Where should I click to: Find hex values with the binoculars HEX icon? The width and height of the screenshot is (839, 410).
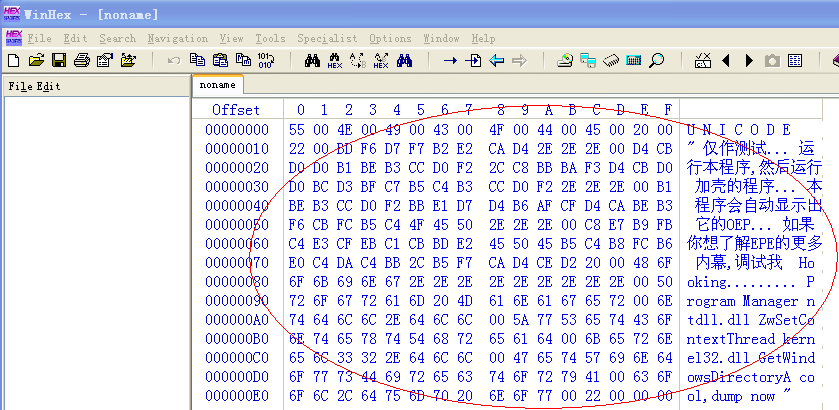coord(335,60)
